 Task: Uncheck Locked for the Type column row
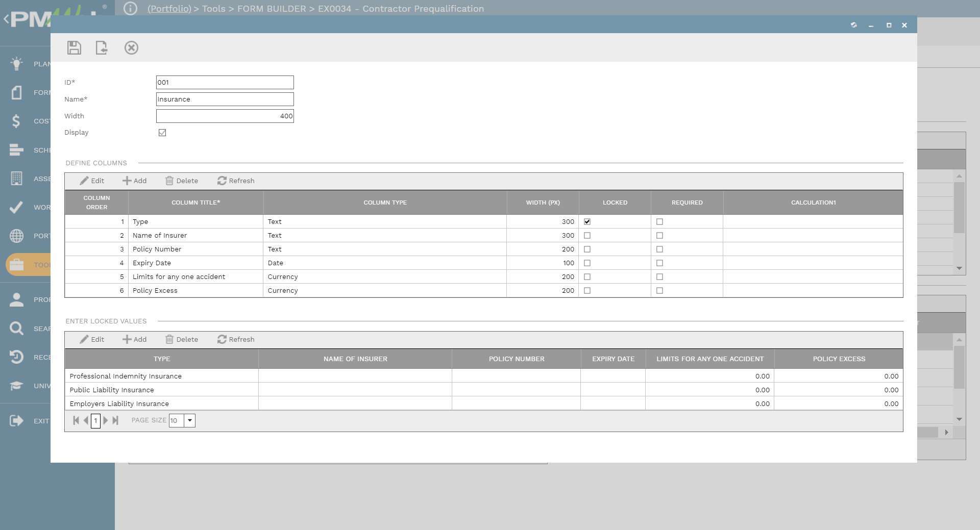coord(587,221)
